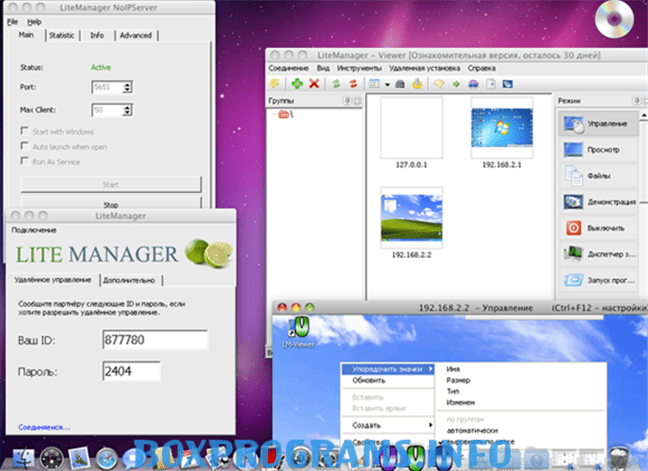
Task: Open the File menu in NoIPServer
Action: (13, 22)
